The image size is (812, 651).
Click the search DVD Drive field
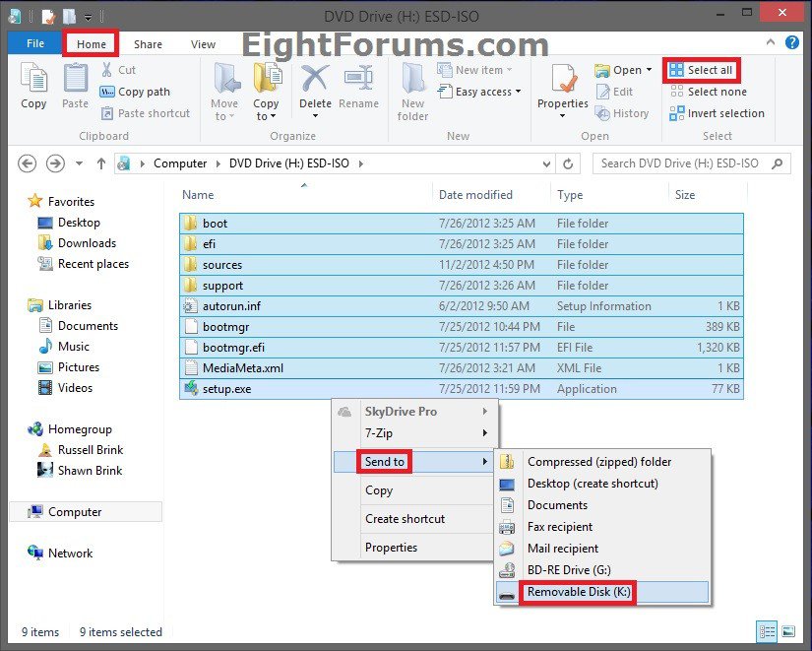pyautogui.click(x=691, y=163)
